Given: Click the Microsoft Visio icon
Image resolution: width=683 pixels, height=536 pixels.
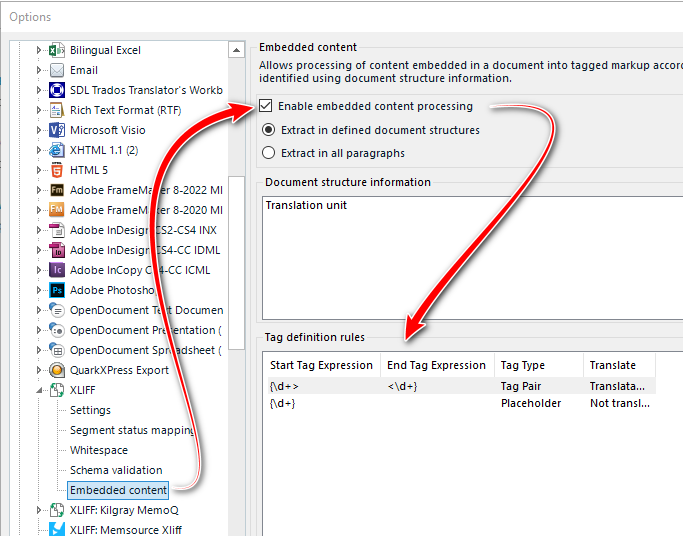Looking at the screenshot, I should pos(57,130).
